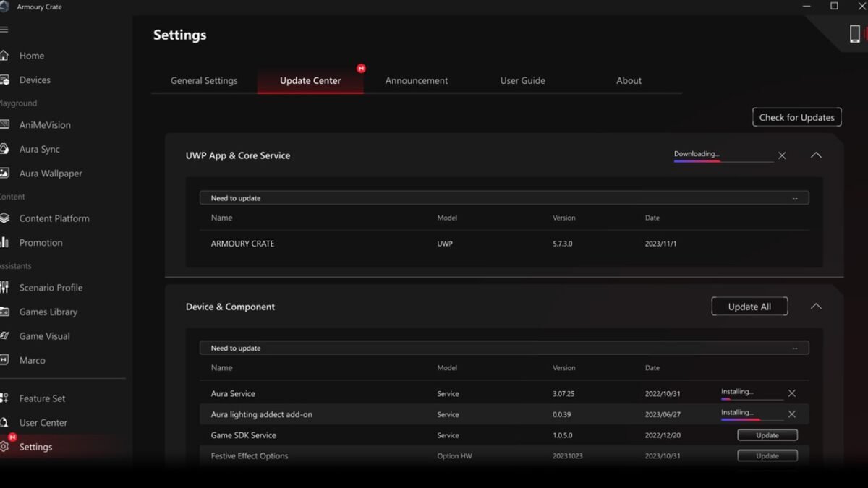
Task: Click version 1.0.5.0 value
Action: click(x=562, y=435)
